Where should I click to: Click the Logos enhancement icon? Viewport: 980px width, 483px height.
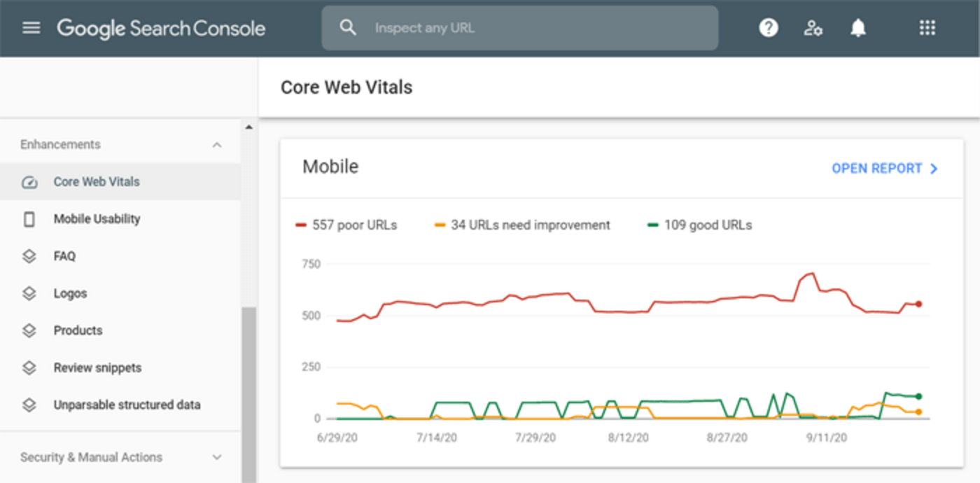(29, 293)
